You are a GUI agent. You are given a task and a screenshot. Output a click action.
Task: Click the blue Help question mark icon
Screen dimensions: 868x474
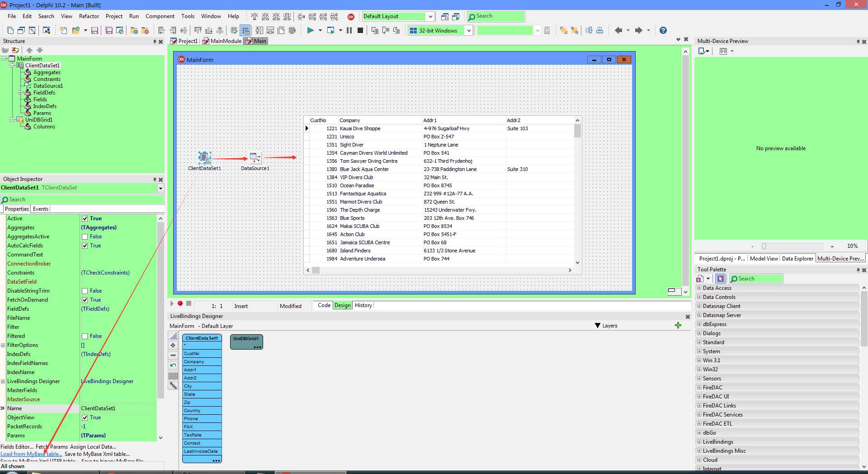click(663, 30)
